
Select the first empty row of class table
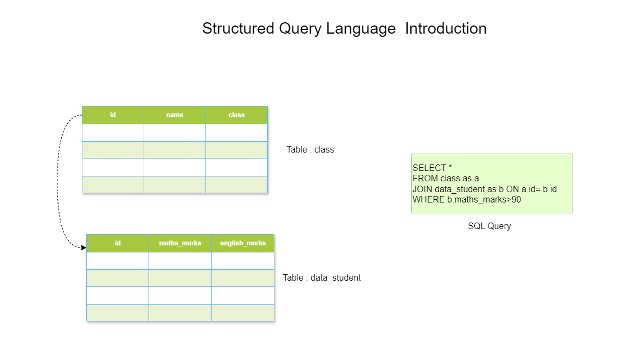coord(175,132)
